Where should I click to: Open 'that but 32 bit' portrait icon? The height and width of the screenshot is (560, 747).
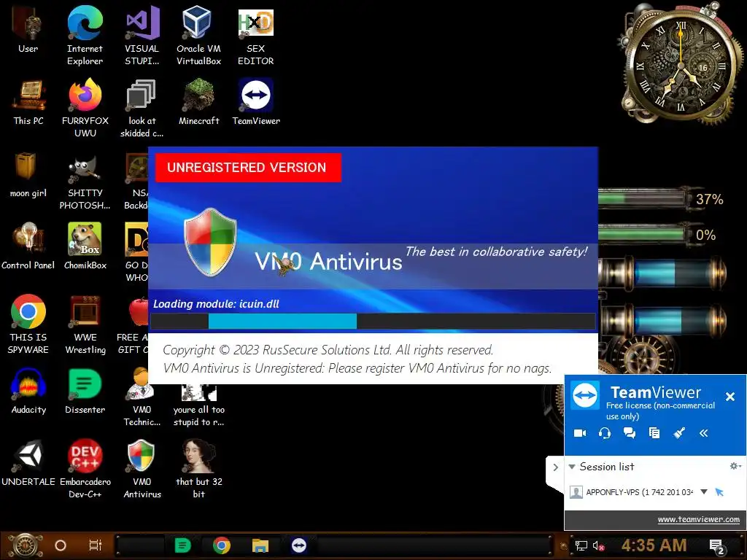pyautogui.click(x=198, y=469)
